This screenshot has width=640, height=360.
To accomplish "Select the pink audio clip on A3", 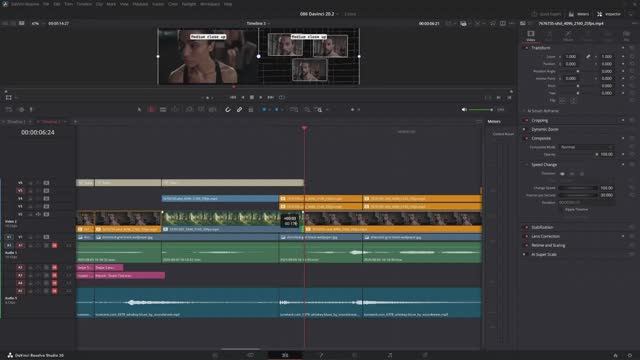I will [x=130, y=276].
